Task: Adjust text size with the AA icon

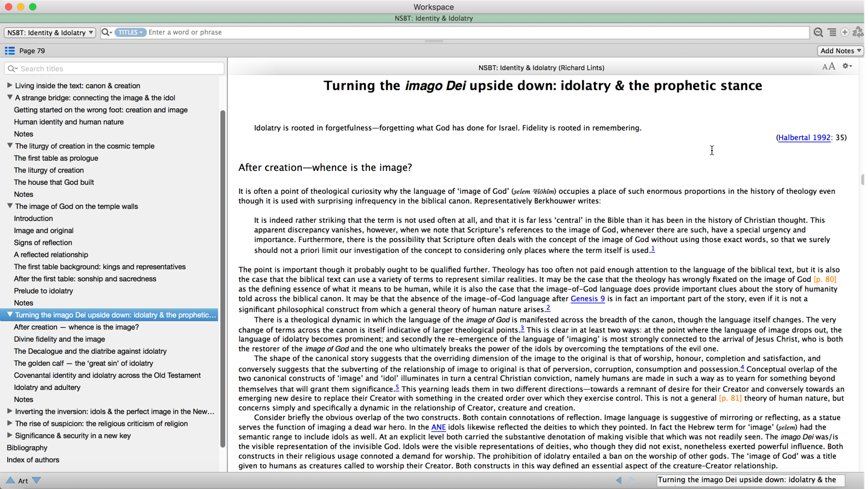Action: 829,66
